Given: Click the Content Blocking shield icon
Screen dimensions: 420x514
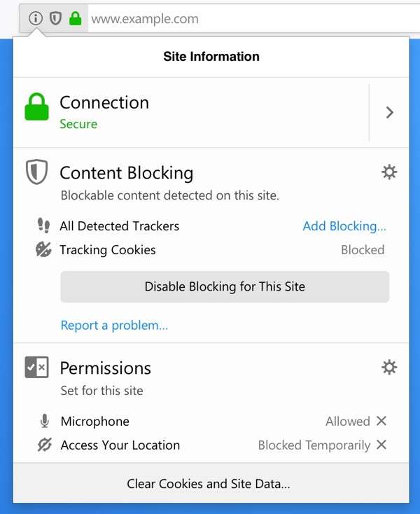Looking at the screenshot, I should tap(36, 172).
